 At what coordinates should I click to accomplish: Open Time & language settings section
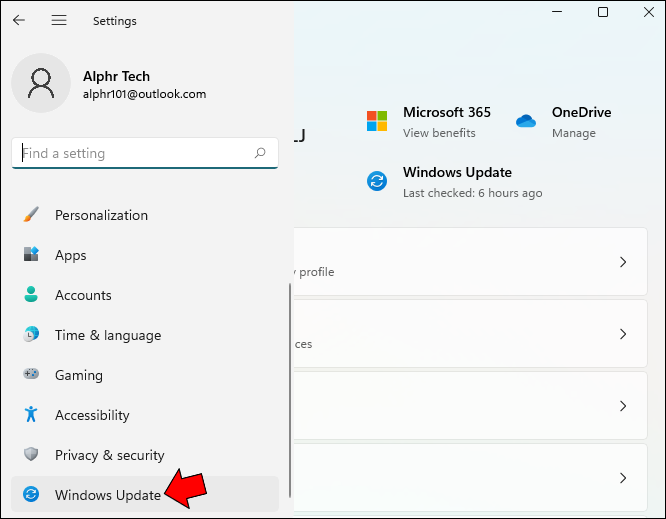coord(107,335)
